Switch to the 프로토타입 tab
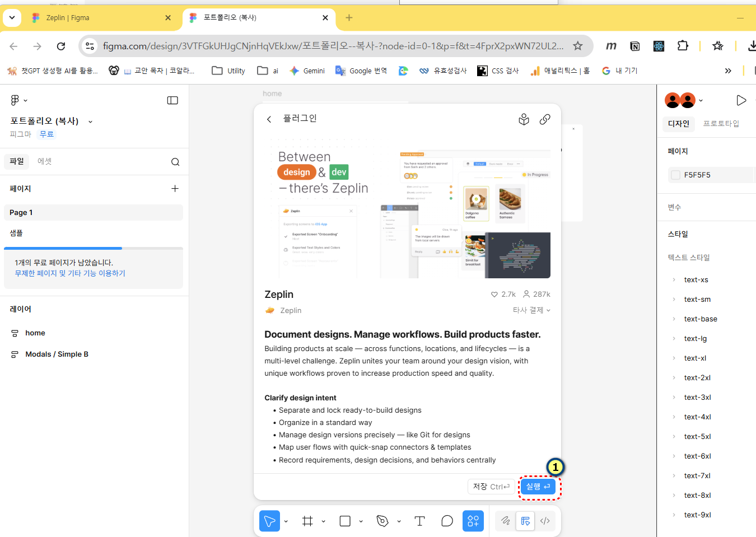The width and height of the screenshot is (756, 537). tap(721, 124)
